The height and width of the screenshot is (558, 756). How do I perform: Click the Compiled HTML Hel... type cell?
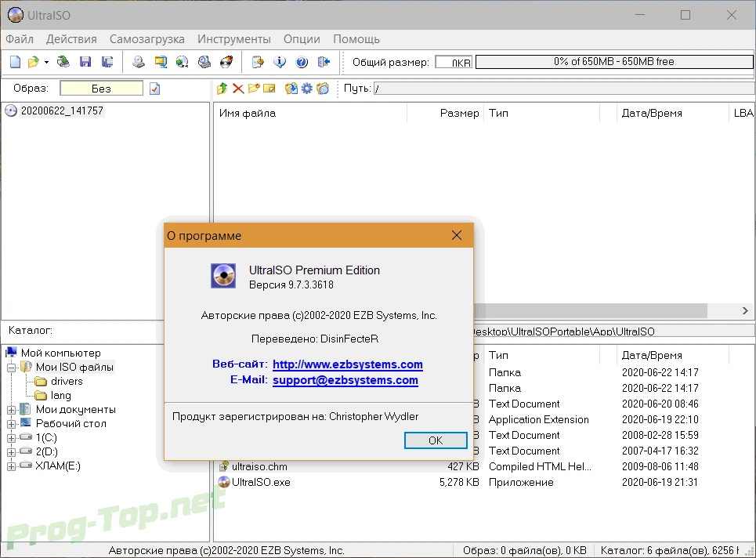[x=540, y=467]
